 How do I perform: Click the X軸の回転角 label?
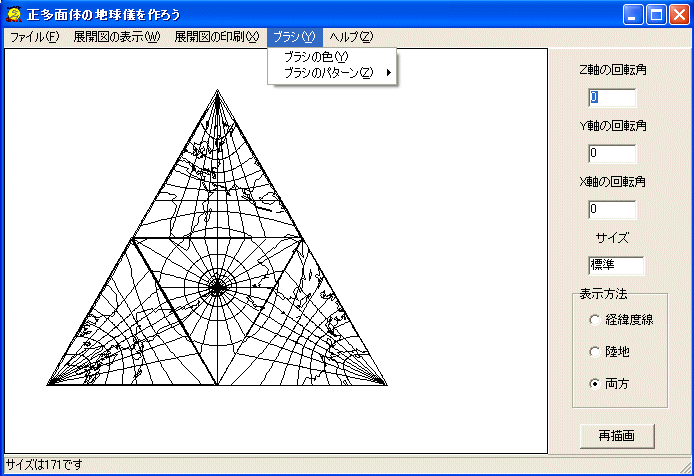point(613,182)
